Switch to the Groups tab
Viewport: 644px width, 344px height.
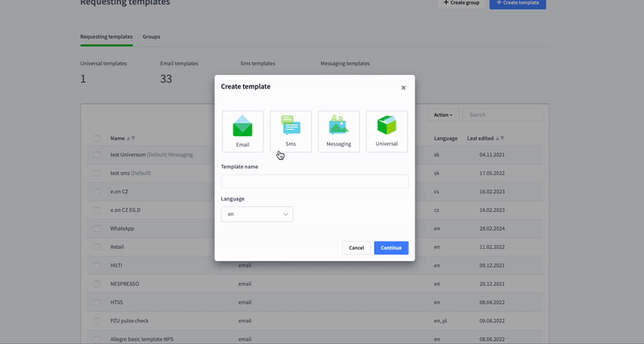coord(151,36)
